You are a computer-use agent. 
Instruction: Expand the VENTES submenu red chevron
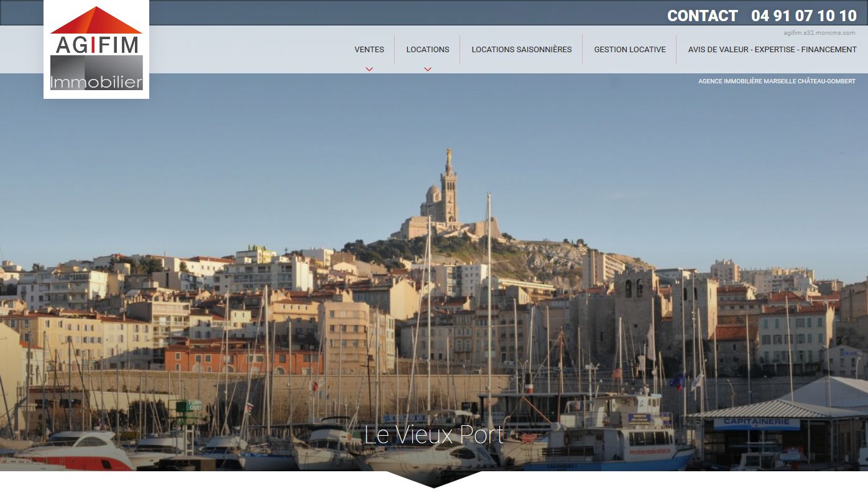pos(369,69)
